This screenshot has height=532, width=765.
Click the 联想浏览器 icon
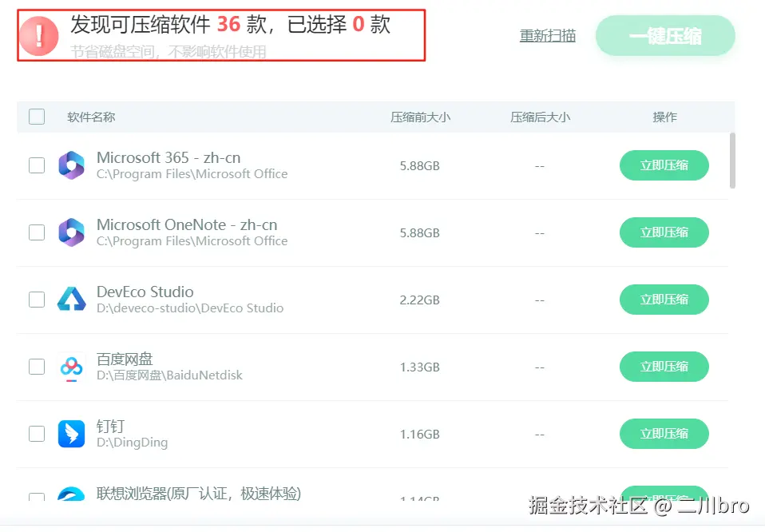pyautogui.click(x=71, y=494)
